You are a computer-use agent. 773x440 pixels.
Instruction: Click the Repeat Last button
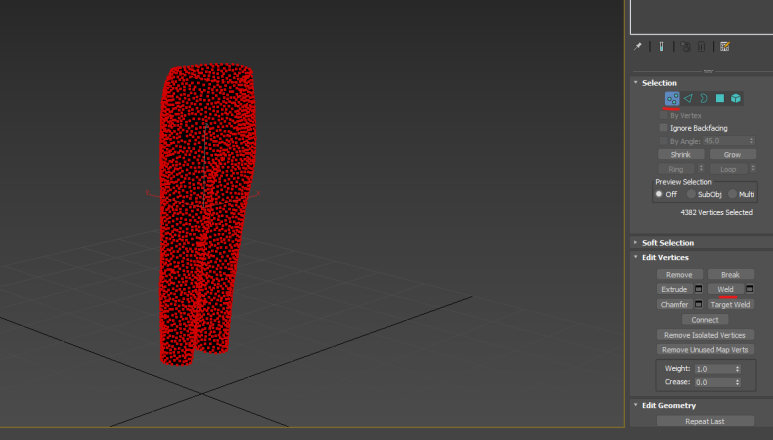click(x=705, y=421)
